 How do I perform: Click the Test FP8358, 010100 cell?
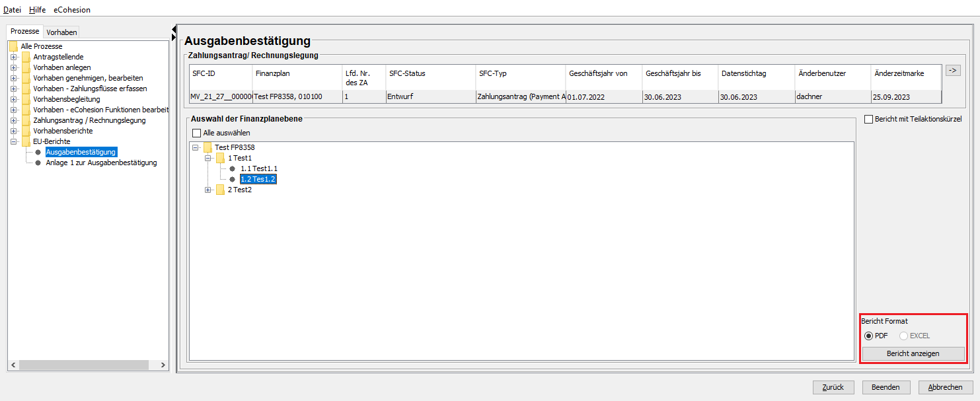click(297, 96)
